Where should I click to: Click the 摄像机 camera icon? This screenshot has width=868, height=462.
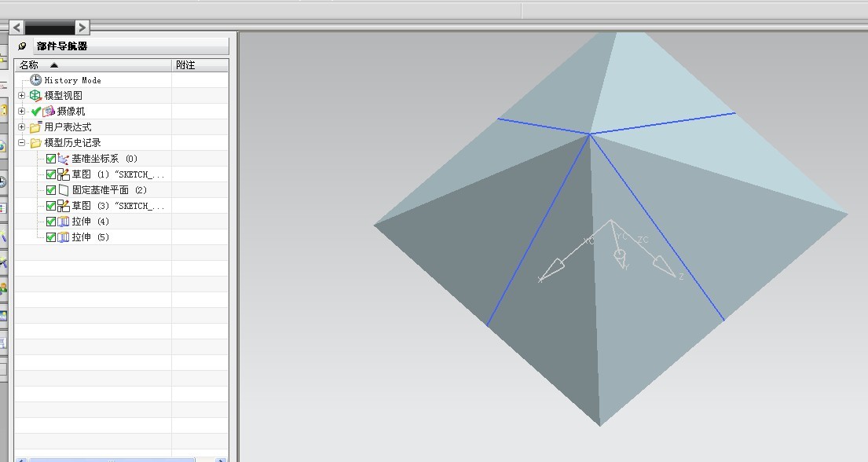click(49, 112)
